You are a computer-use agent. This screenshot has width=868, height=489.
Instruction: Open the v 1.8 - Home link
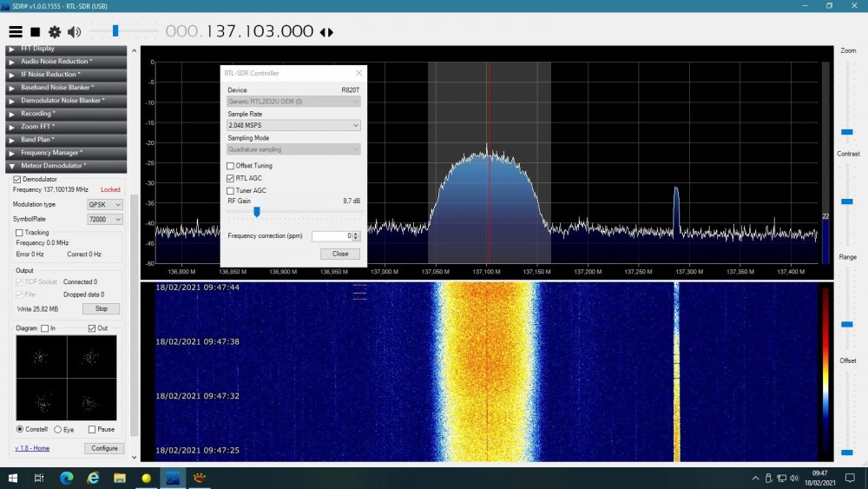point(32,448)
